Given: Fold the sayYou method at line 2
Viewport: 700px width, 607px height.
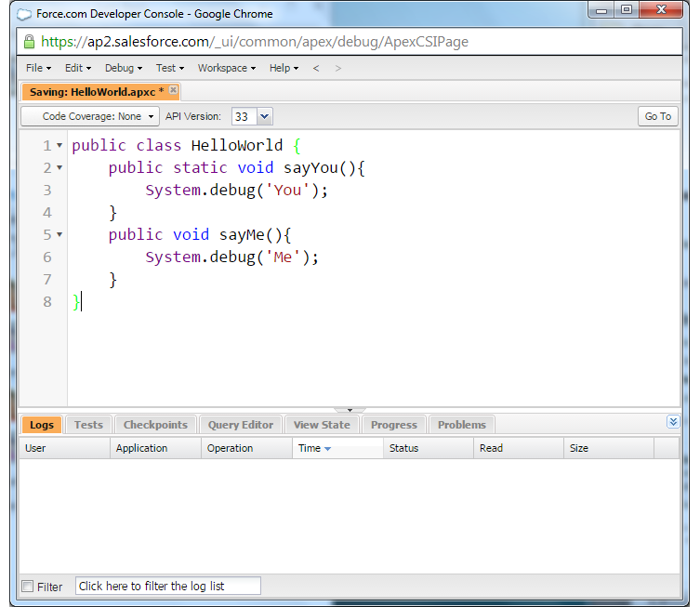Looking at the screenshot, I should tap(59, 168).
